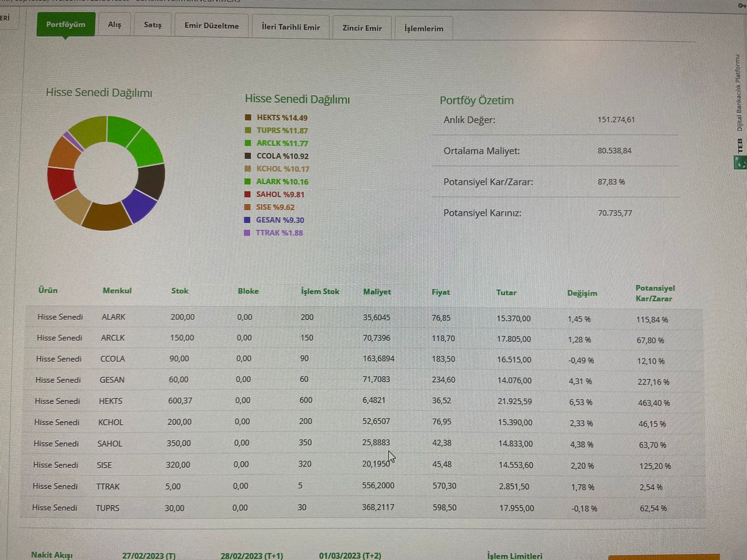Select the CCOLA security name
Viewport: 747px width, 560px height.
(113, 358)
